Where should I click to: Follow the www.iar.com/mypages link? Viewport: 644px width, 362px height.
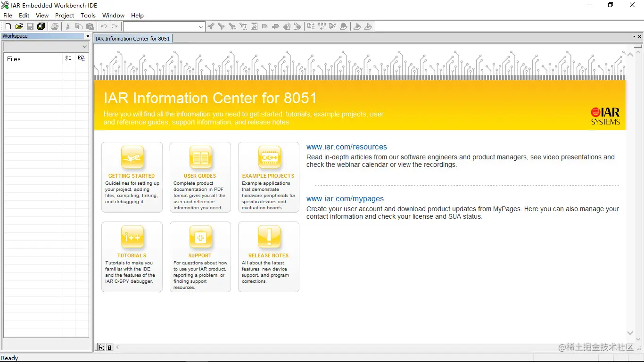tap(345, 199)
